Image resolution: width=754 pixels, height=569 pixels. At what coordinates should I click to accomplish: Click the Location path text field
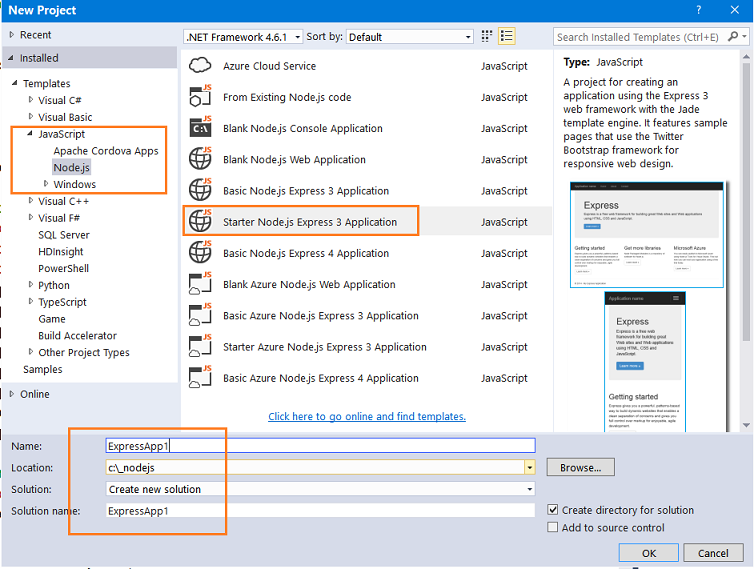coord(315,468)
